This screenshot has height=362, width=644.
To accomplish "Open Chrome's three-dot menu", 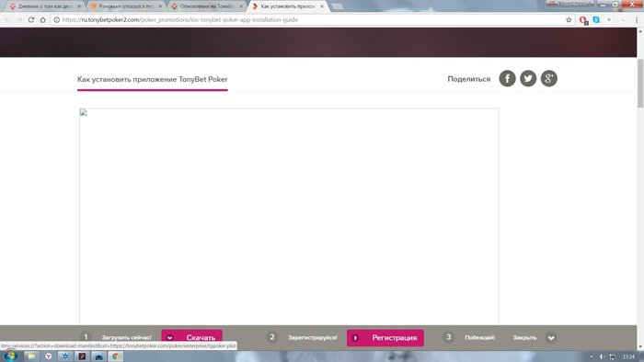I will click(637, 19).
